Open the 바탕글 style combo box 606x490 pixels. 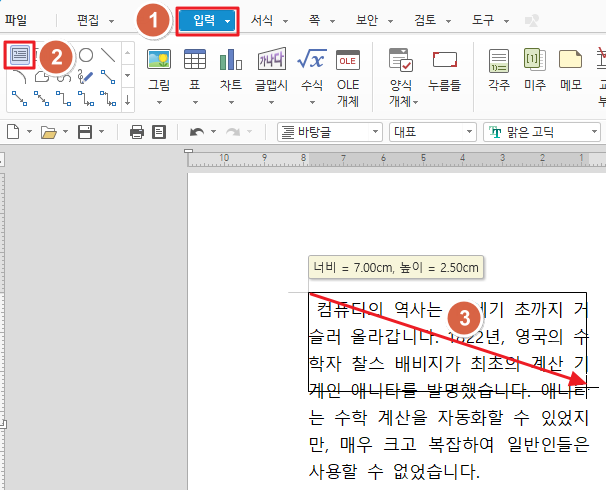coord(330,132)
